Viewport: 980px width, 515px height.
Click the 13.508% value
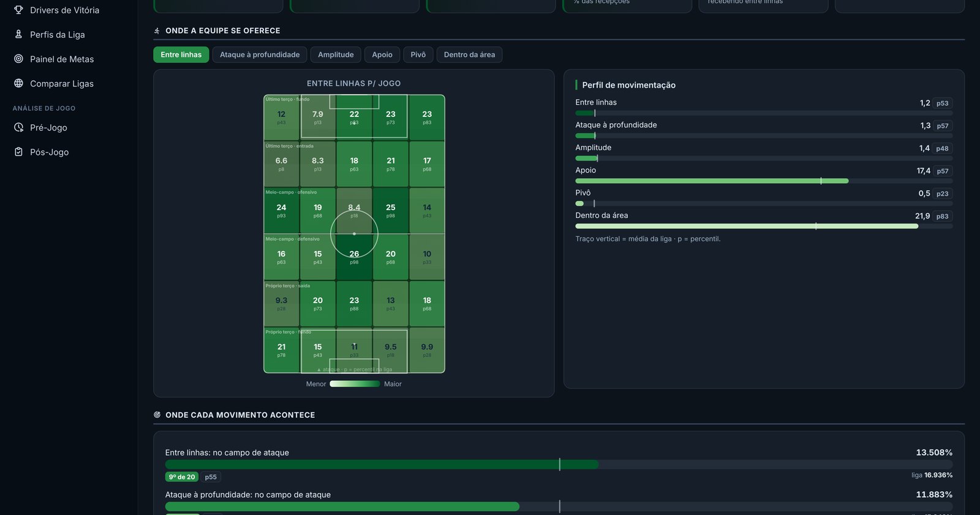(x=934, y=453)
